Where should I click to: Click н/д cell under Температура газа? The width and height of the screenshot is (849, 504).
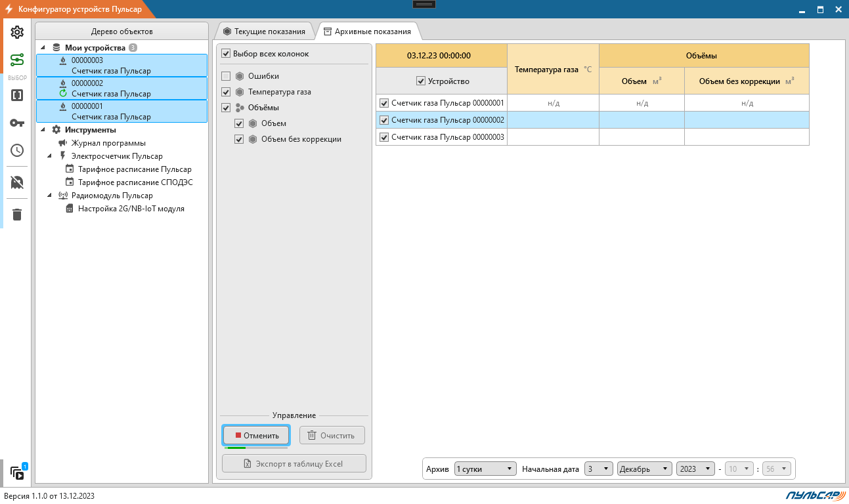553,103
